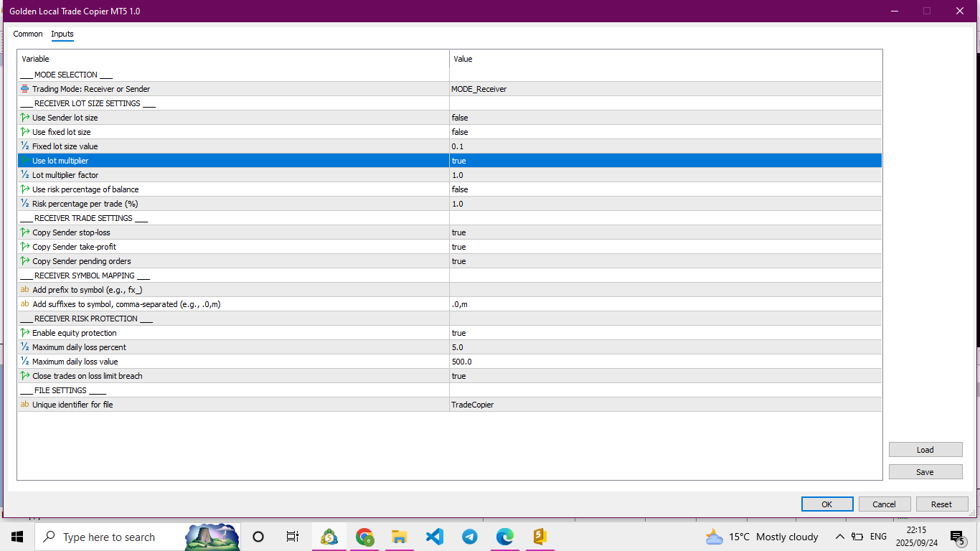Click the Task View taskbar icon
Screen dimensions: 980x551
pos(293,537)
